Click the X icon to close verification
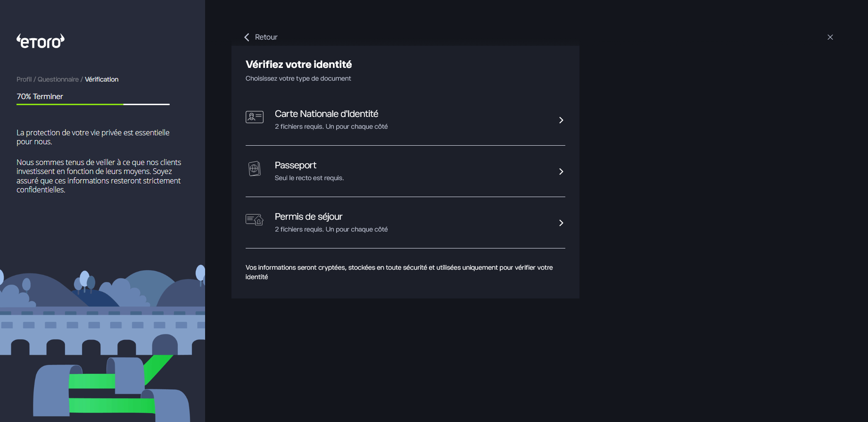The width and height of the screenshot is (868, 422). (x=830, y=37)
